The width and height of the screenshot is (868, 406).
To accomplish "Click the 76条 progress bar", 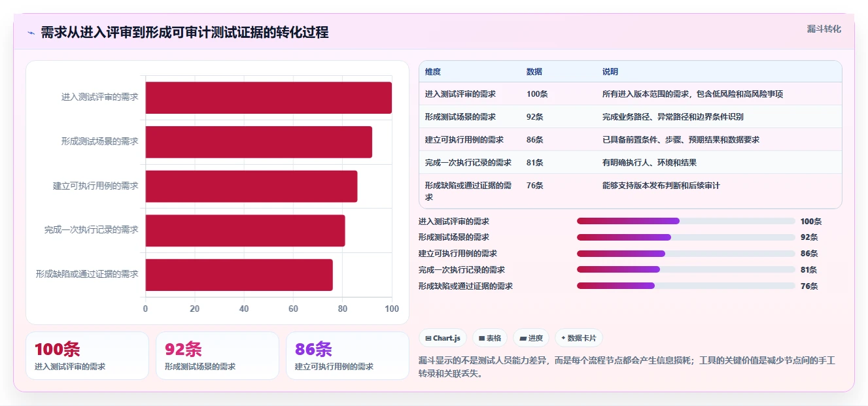I will (686, 286).
